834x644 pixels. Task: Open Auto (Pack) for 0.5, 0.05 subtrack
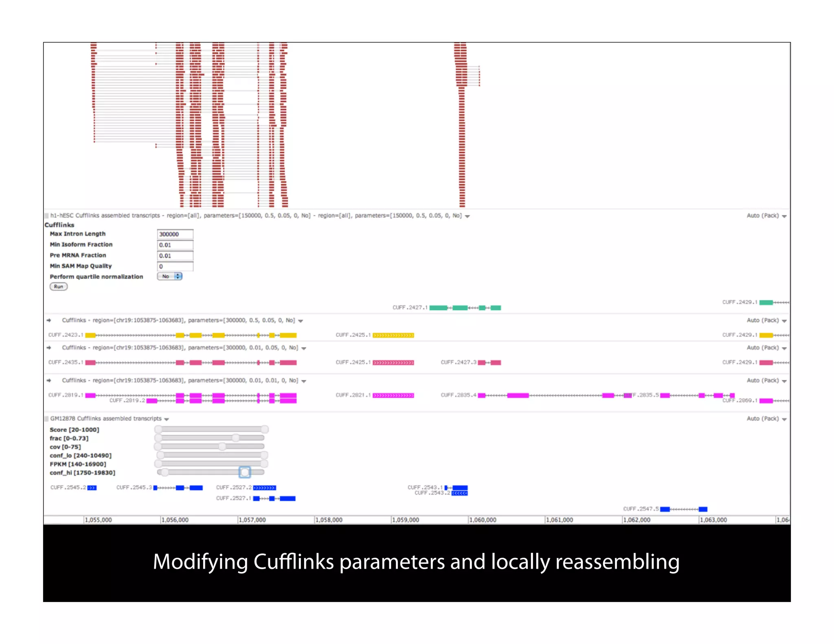click(766, 320)
